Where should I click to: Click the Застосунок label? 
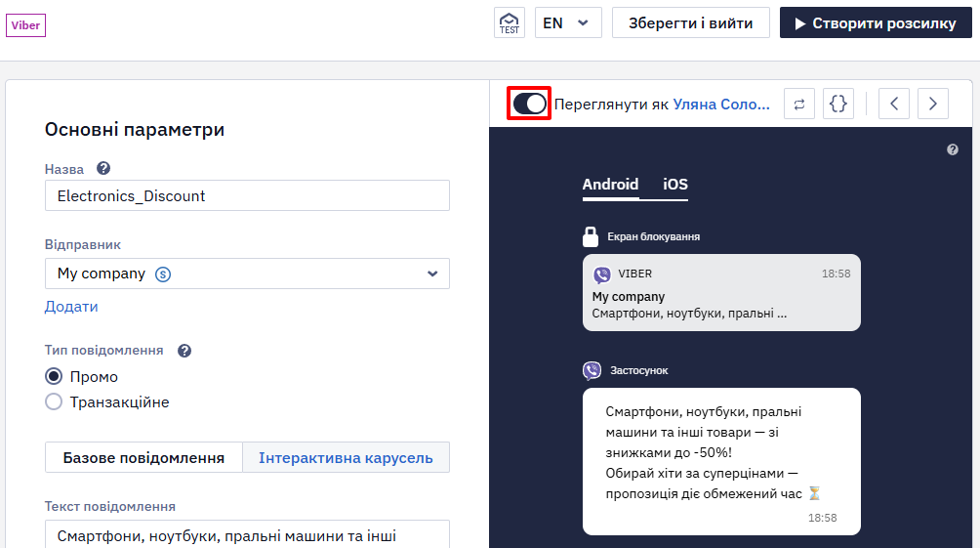click(638, 370)
